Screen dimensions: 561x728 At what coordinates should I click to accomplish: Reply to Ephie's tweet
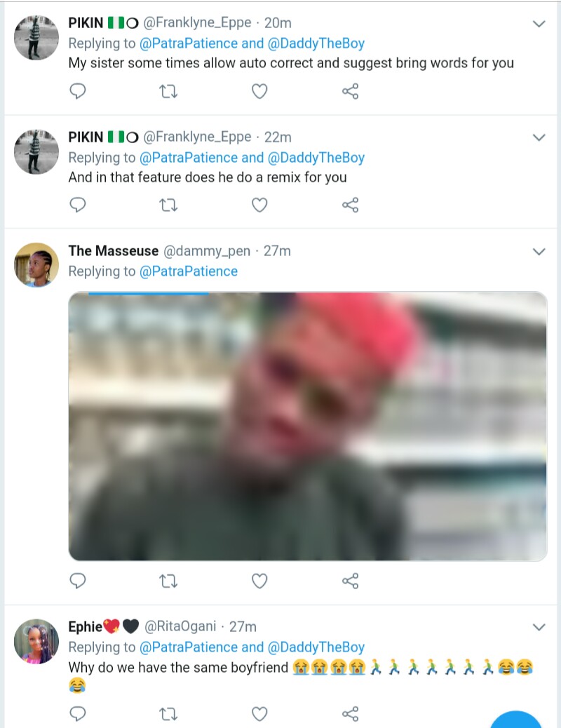click(79, 714)
